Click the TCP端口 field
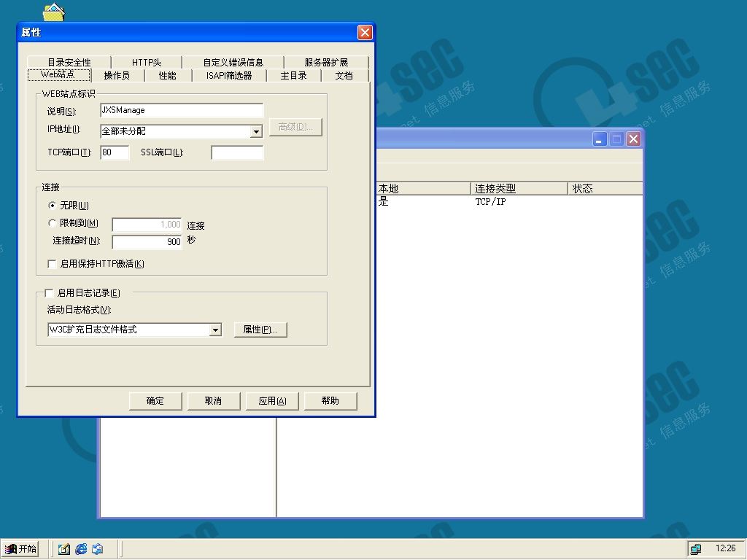This screenshot has height=560, width=747. tap(115, 152)
